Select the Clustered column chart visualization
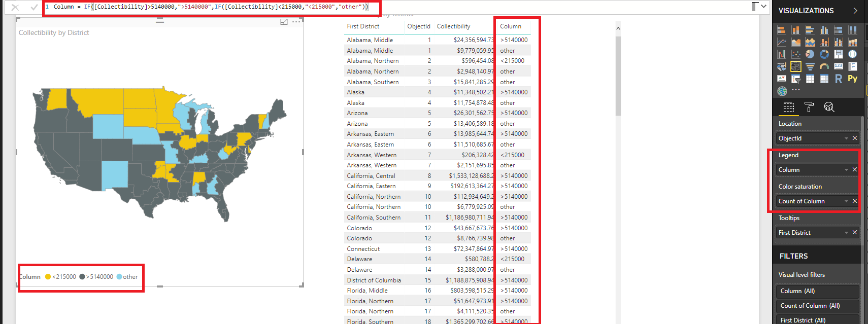 tap(824, 30)
